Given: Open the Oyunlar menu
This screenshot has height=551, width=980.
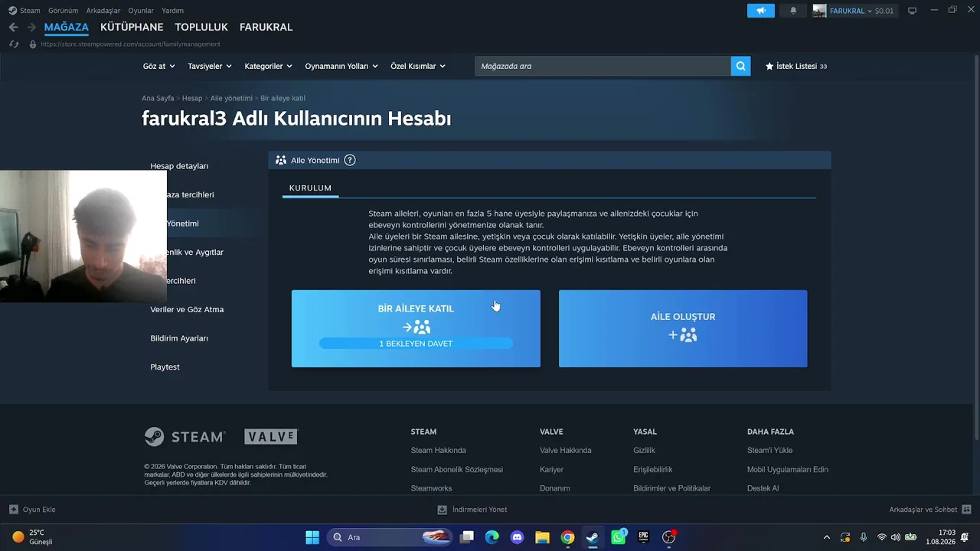Looking at the screenshot, I should pos(141,11).
